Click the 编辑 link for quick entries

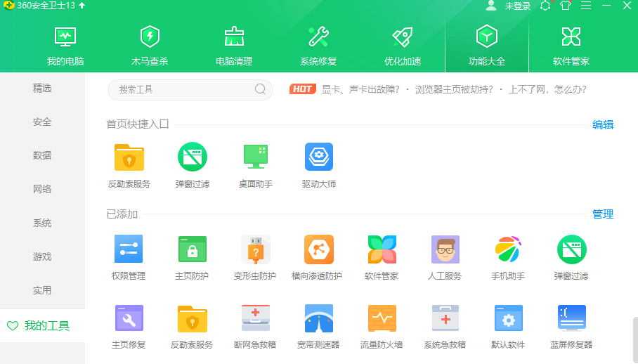(602, 124)
